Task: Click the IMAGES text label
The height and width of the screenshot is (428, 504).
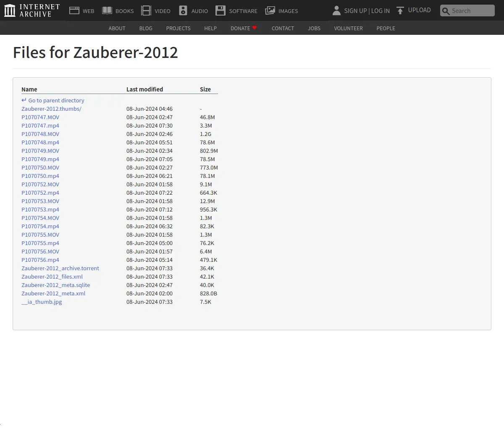Action: click(288, 11)
